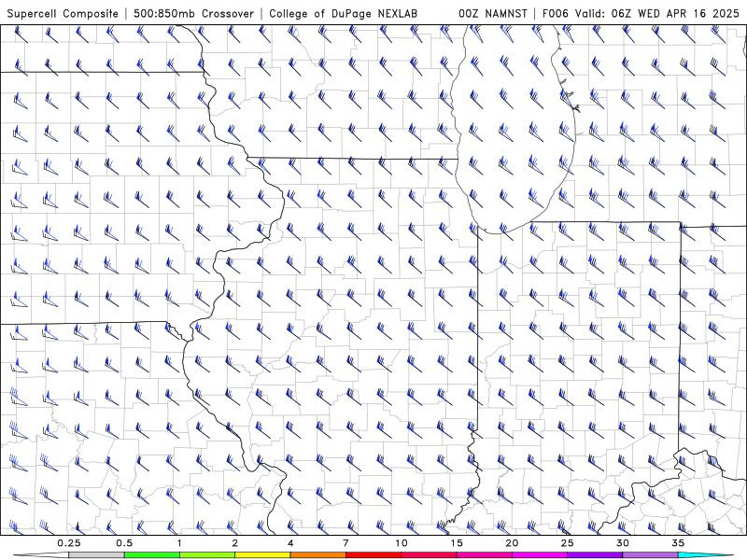
Task: Click the '25' scale label
Action: tap(568, 543)
